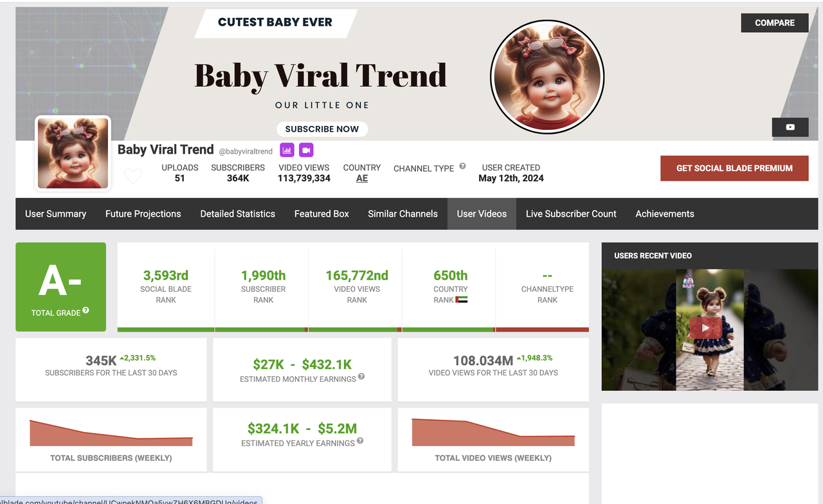Screen dimensions: 823x504
Task: Select the User Videos tab
Action: click(x=482, y=214)
